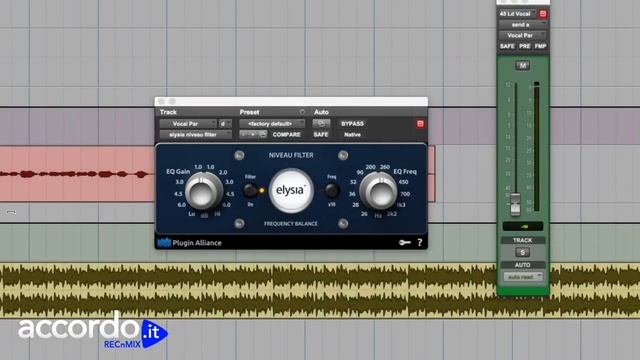Click the send level value readout

pyautogui.click(x=523, y=226)
